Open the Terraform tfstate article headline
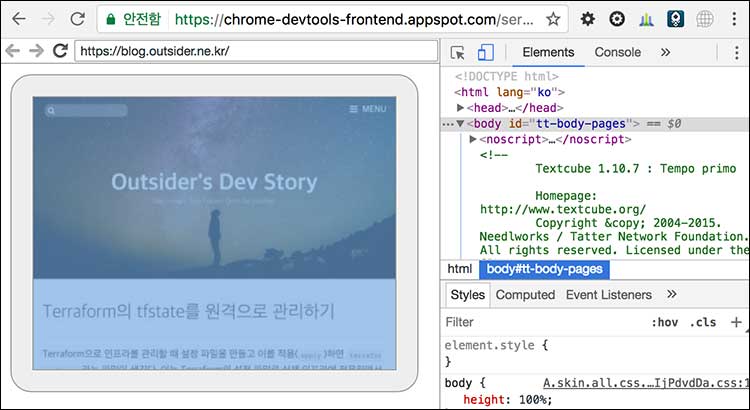The image size is (750, 410). tap(188, 311)
